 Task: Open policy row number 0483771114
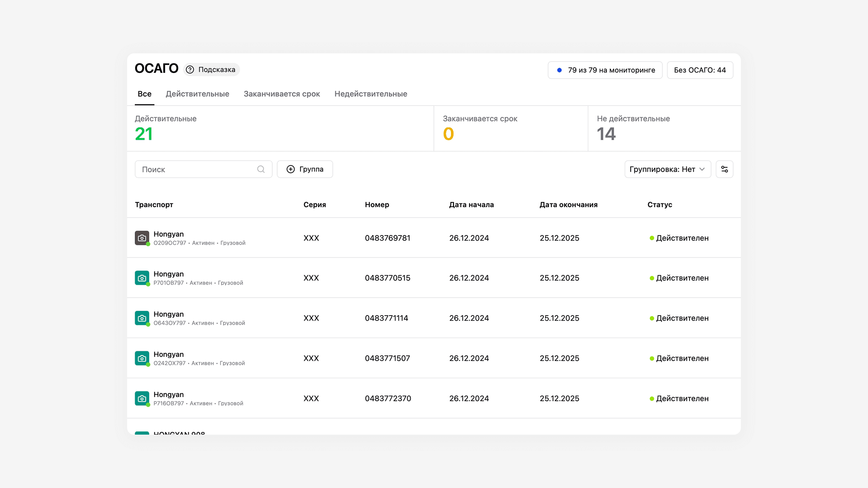point(386,318)
